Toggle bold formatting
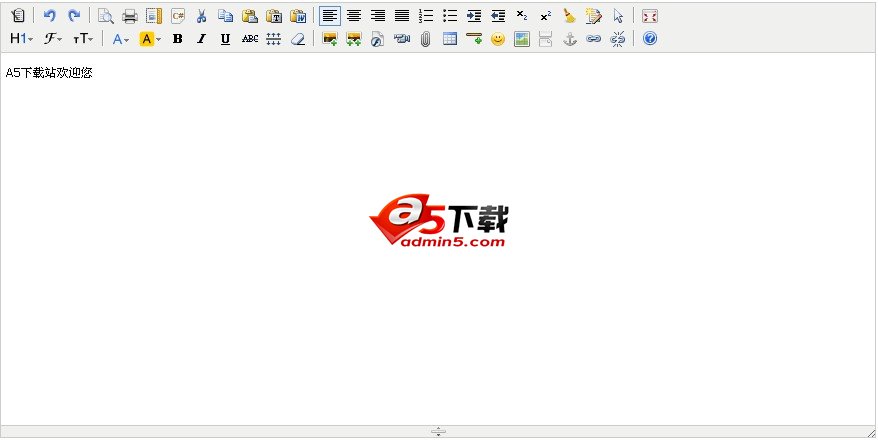Viewport: 878px width, 442px height. tap(178, 39)
